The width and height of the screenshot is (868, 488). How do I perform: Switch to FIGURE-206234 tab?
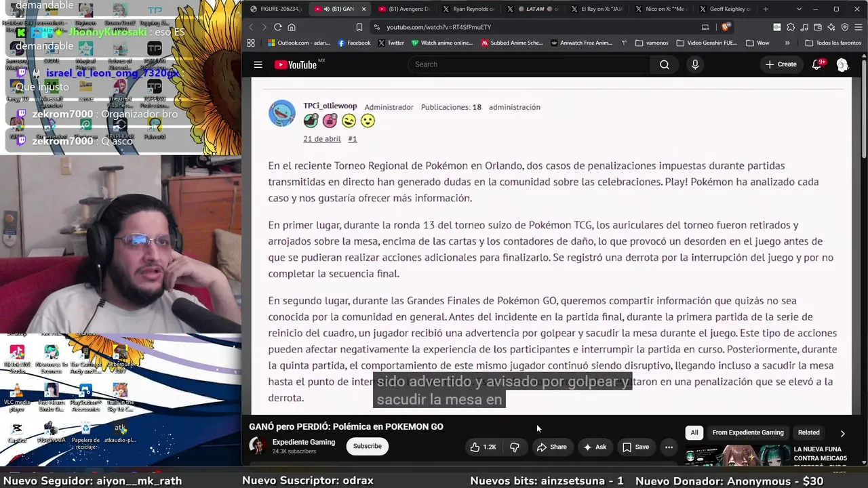pos(275,9)
